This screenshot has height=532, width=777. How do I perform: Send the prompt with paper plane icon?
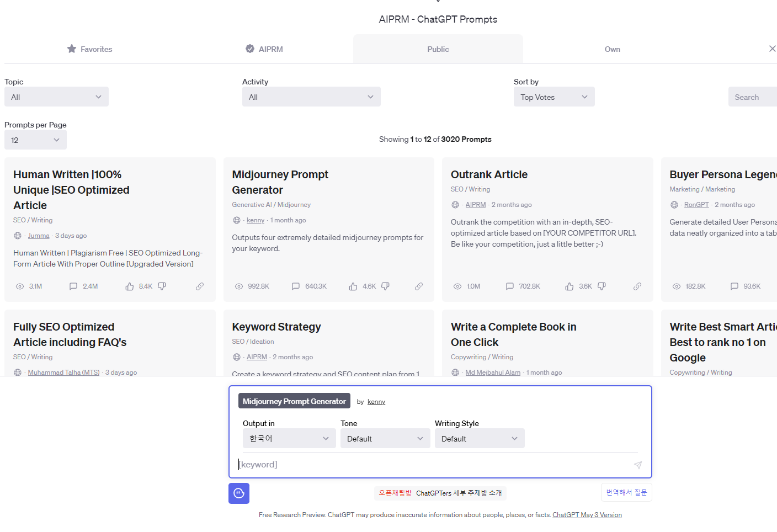coord(637,465)
